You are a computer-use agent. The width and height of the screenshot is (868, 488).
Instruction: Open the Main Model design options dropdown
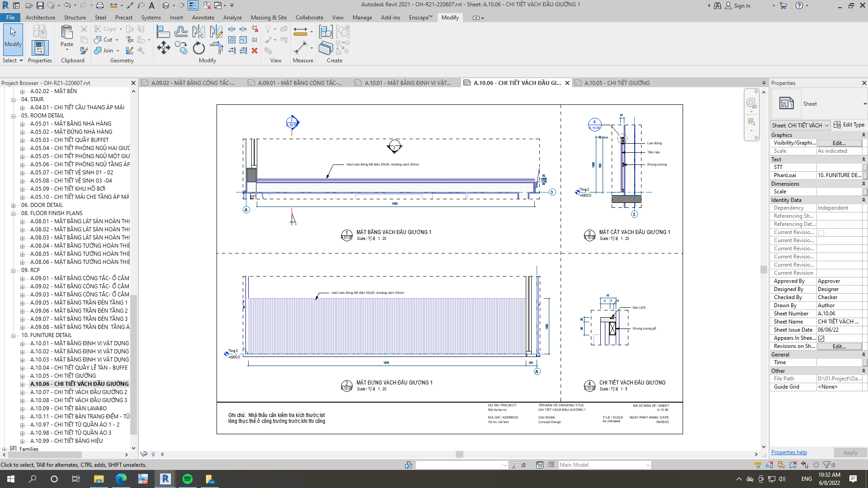pyautogui.click(x=647, y=465)
